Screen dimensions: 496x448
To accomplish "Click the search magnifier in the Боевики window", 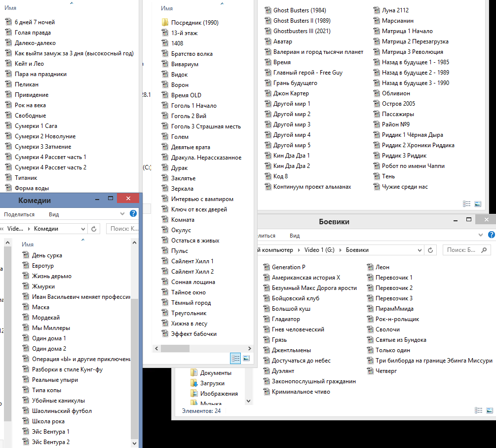I will (x=484, y=250).
